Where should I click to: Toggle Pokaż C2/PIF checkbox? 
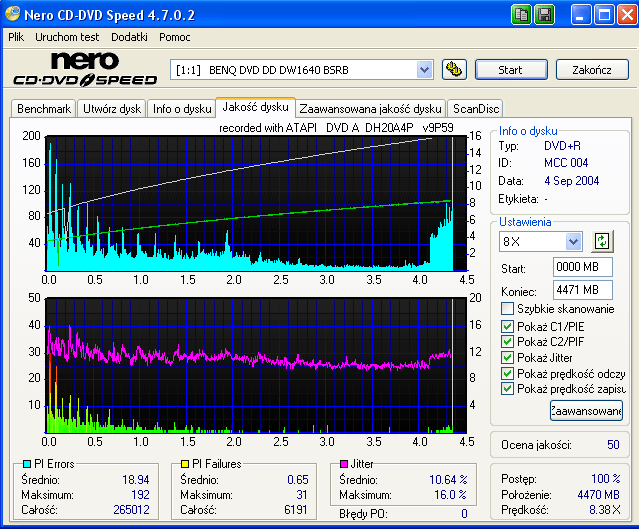507,342
